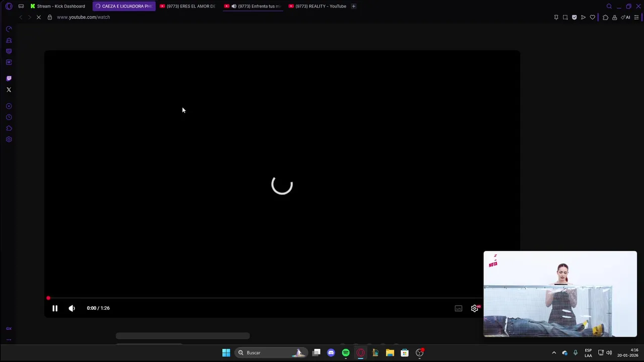This screenshot has width=644, height=362.
Task: Open the Opera GX main menu logo
Action: (9, 6)
